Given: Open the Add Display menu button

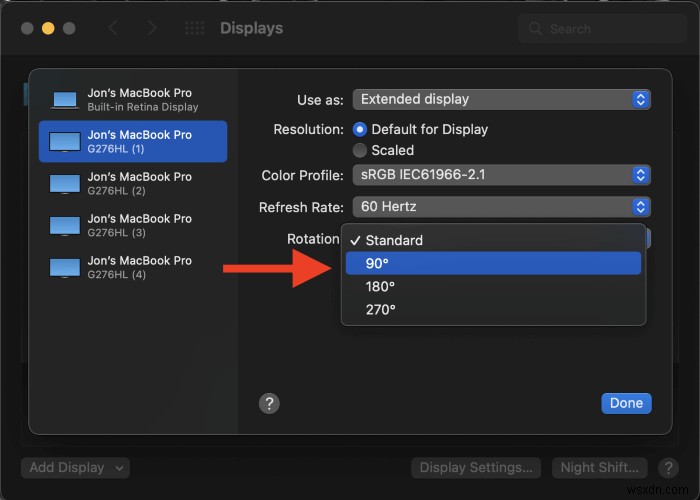Looking at the screenshot, I should [76, 467].
